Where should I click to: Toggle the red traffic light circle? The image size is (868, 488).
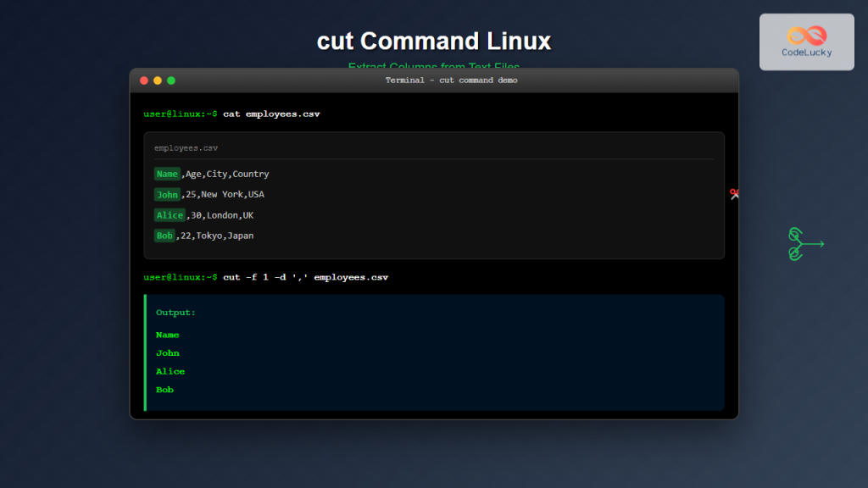(x=143, y=80)
